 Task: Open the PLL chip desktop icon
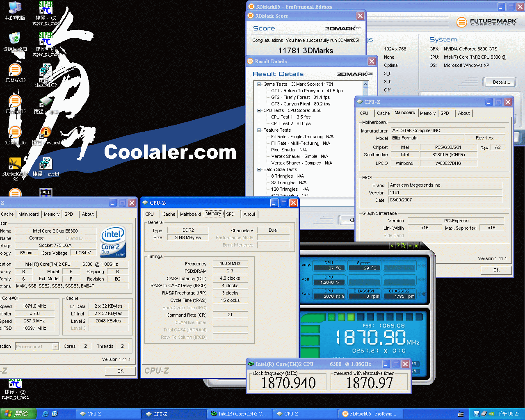(x=46, y=192)
